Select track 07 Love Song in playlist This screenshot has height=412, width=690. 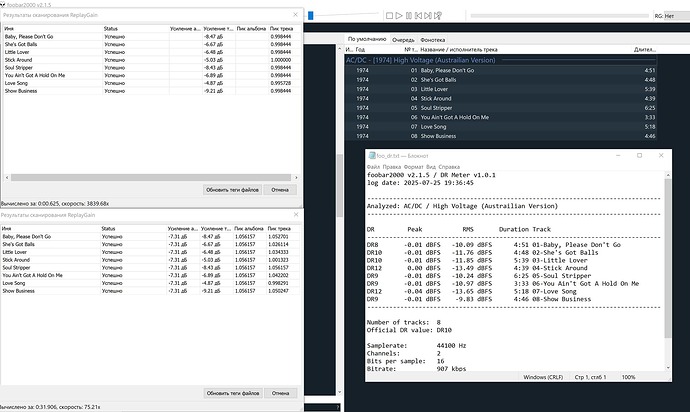(x=501, y=127)
